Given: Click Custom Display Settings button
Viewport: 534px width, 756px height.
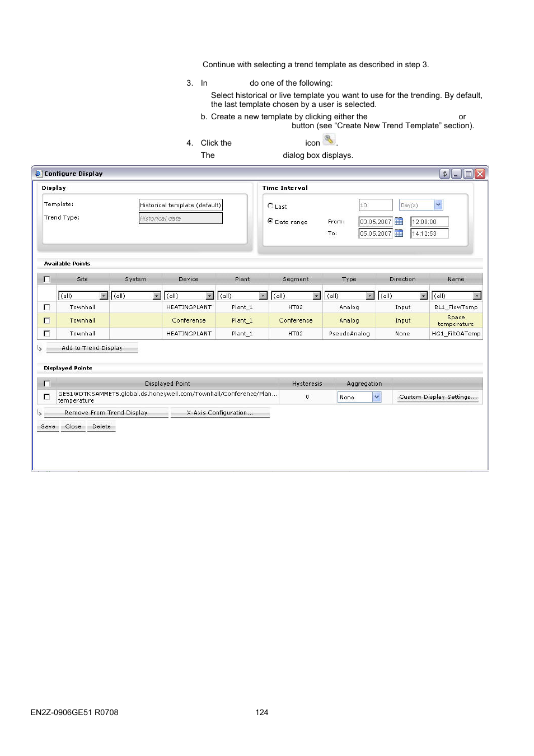Looking at the screenshot, I should click(438, 397).
